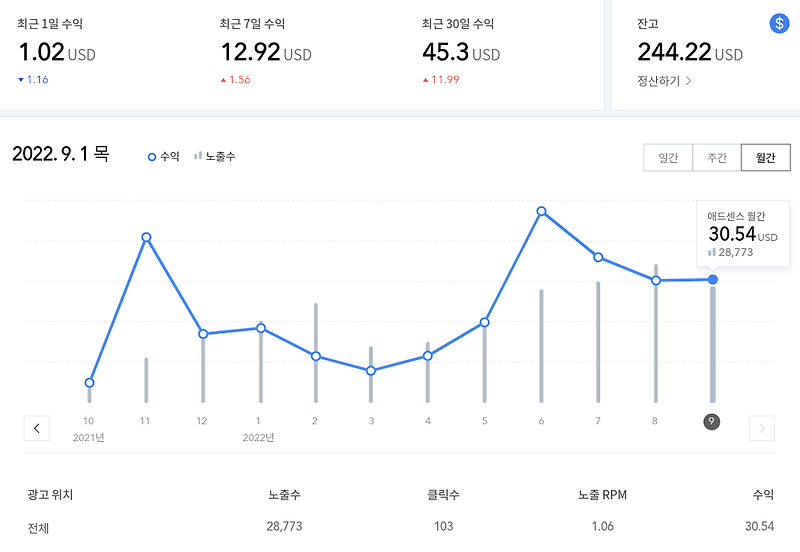The height and width of the screenshot is (552, 800).
Task: Select August 2022 data point
Action: pos(656,281)
